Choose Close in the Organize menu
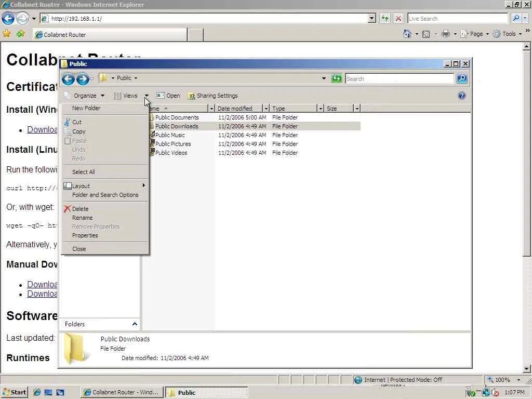This screenshot has width=532, height=399. click(x=105, y=249)
